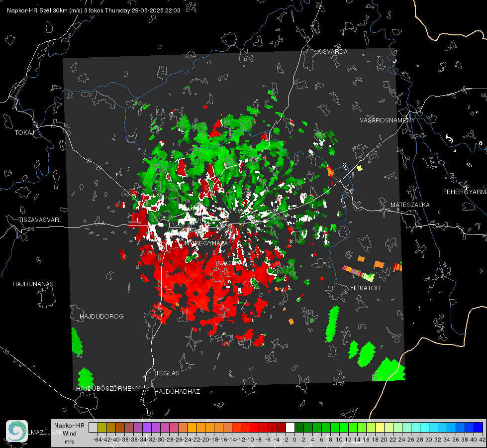Viewport: 487px width, 448px height.
Task: Pick the cyan swatch between 28 and 30
Action: click(425, 427)
